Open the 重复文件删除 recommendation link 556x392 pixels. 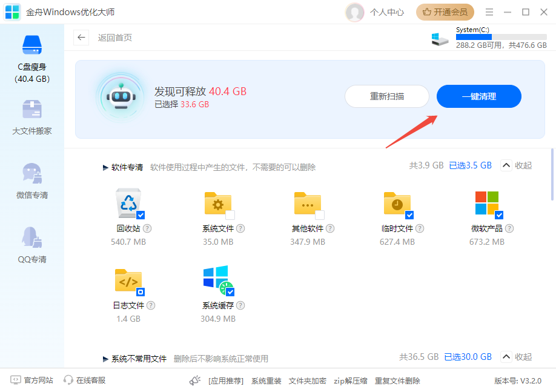tap(397, 381)
